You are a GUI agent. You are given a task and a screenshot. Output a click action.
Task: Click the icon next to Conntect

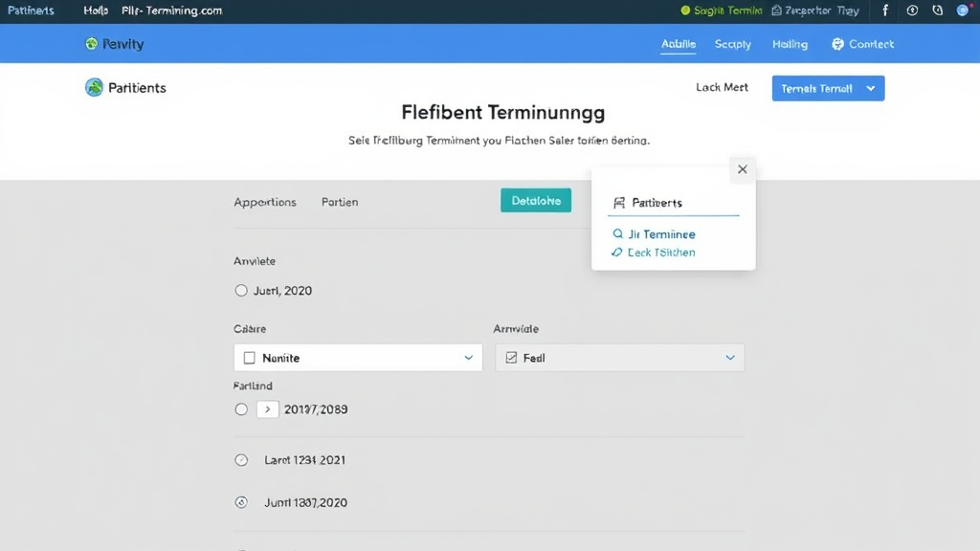click(838, 44)
